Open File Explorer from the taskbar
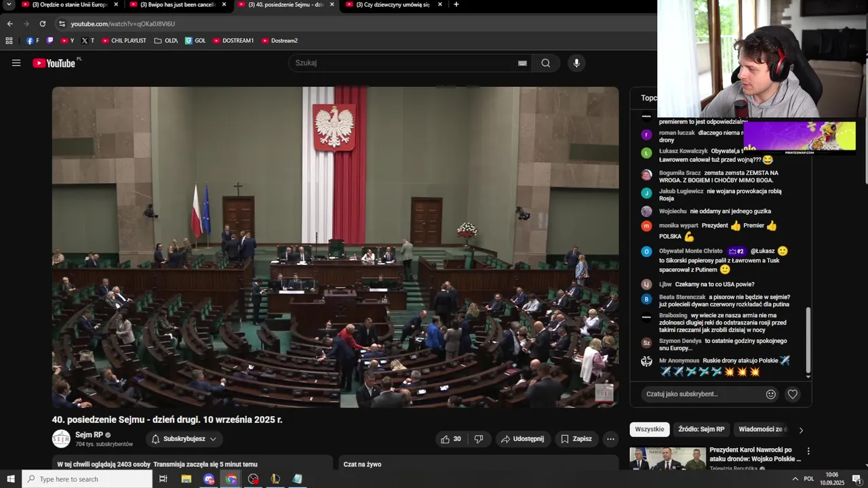 (x=186, y=479)
